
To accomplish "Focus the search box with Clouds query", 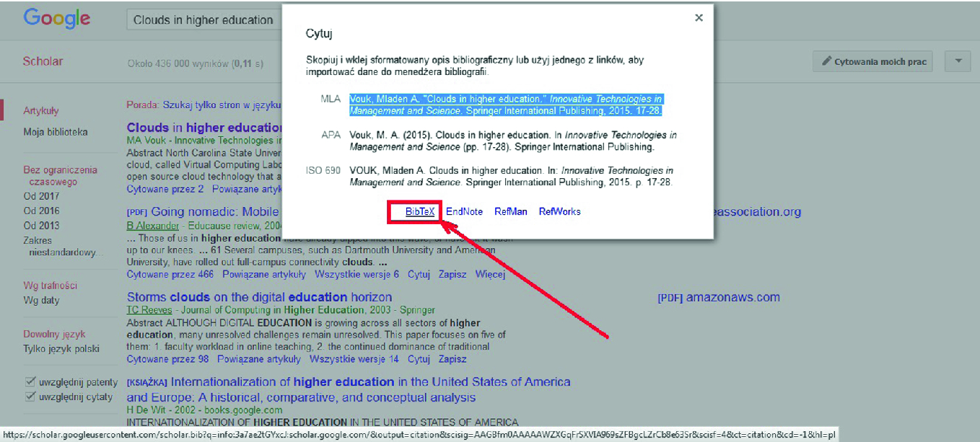I will click(204, 20).
